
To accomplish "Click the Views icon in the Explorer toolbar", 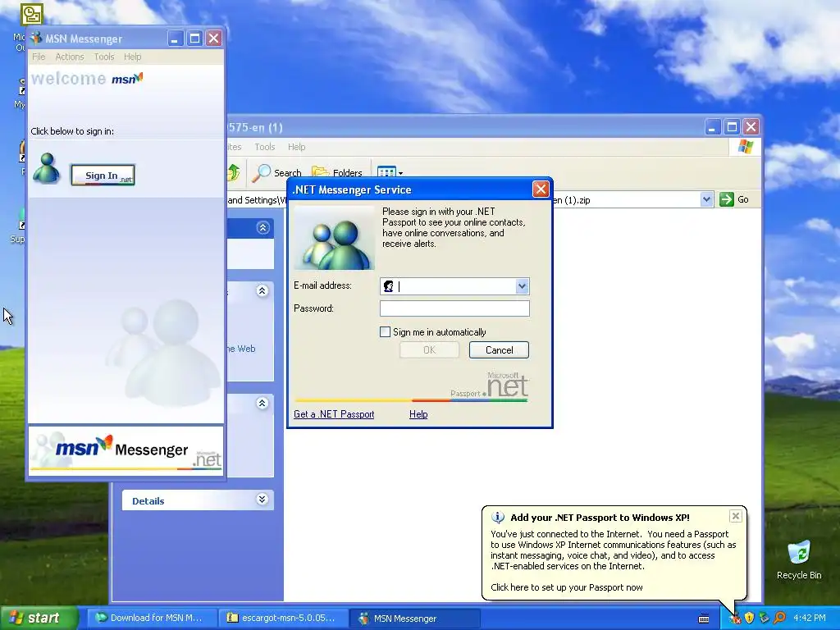I will coord(386,172).
